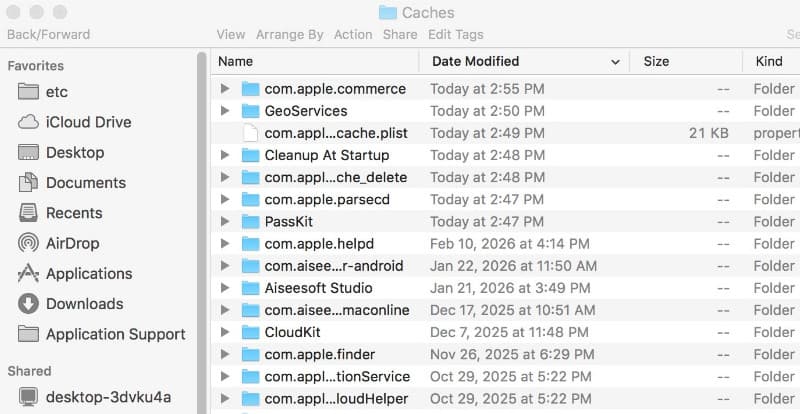The height and width of the screenshot is (414, 800).
Task: Expand the Aiseesoft Studio folder
Action: [x=224, y=288]
